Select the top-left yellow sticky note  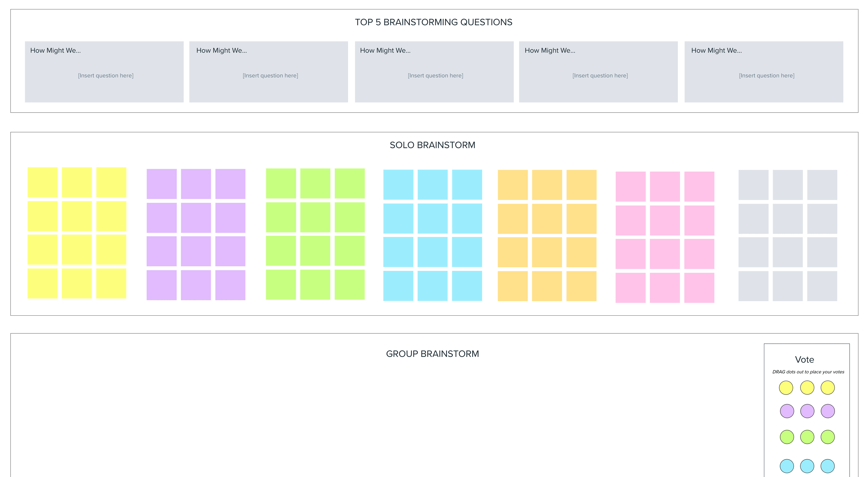click(43, 182)
